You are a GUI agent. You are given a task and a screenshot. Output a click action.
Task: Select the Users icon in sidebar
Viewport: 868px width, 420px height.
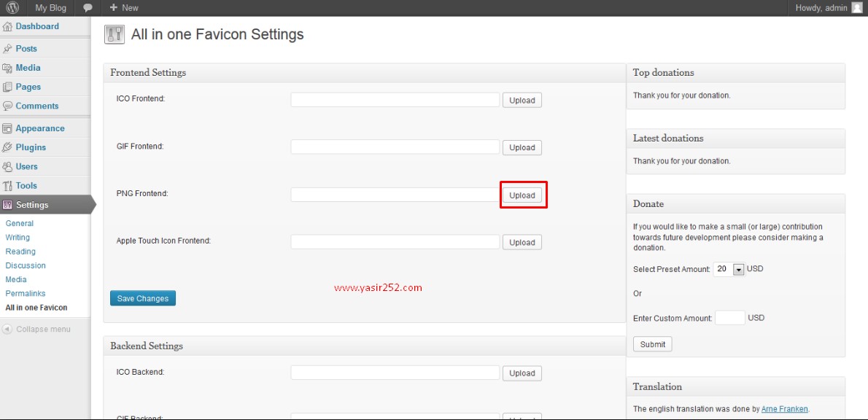click(7, 166)
